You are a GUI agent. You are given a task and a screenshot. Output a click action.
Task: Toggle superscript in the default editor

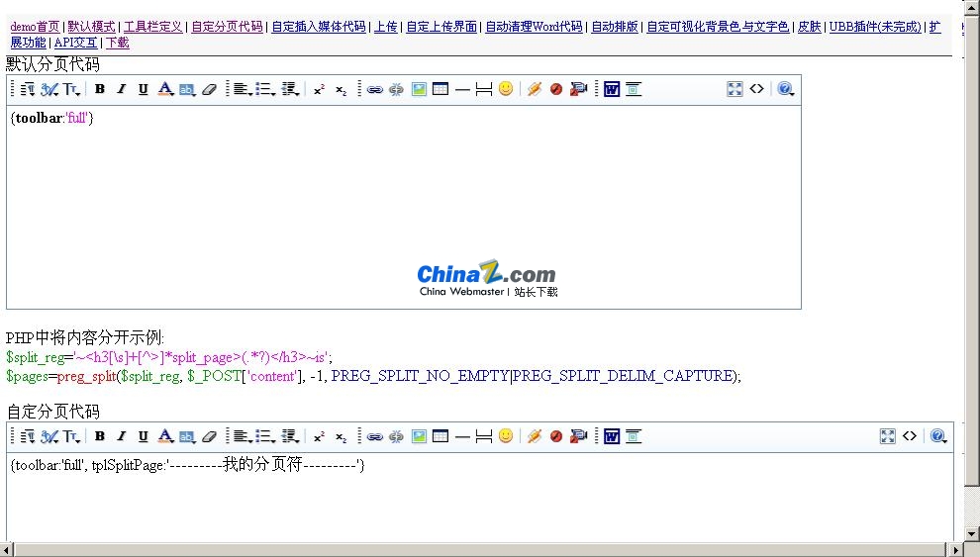tap(319, 89)
